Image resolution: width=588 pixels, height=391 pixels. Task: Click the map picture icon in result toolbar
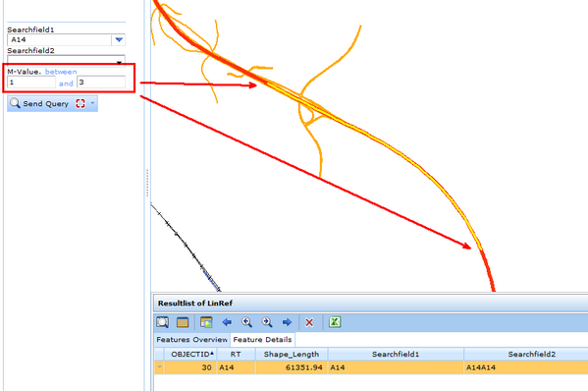(206, 322)
